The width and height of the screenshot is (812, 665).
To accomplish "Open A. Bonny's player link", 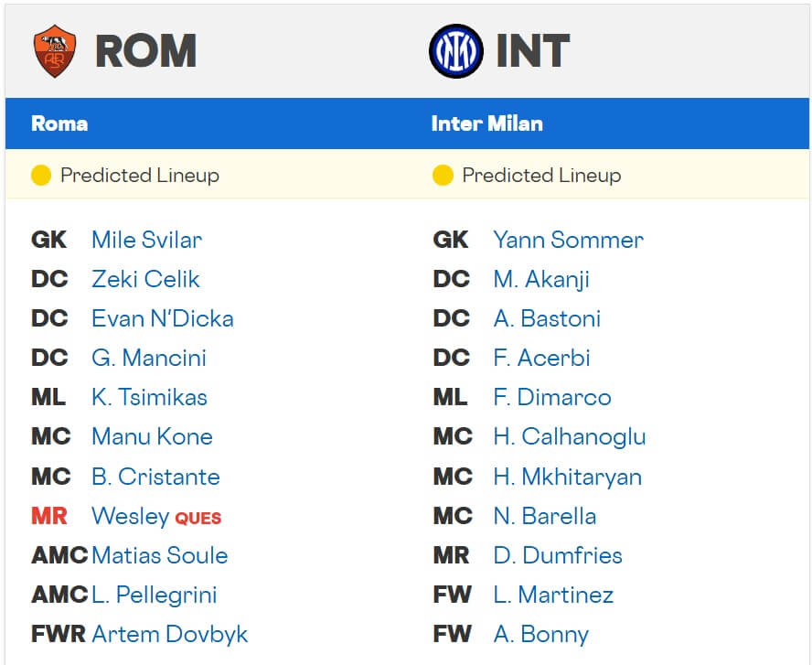I will [540, 634].
